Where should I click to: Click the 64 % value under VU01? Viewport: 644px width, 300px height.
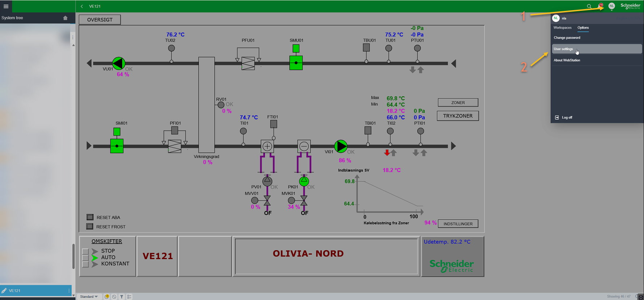click(x=123, y=74)
